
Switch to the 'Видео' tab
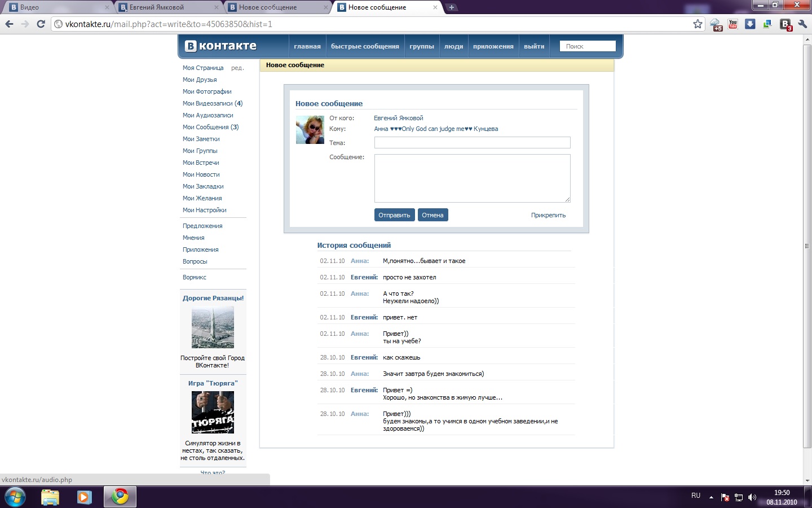[58, 7]
